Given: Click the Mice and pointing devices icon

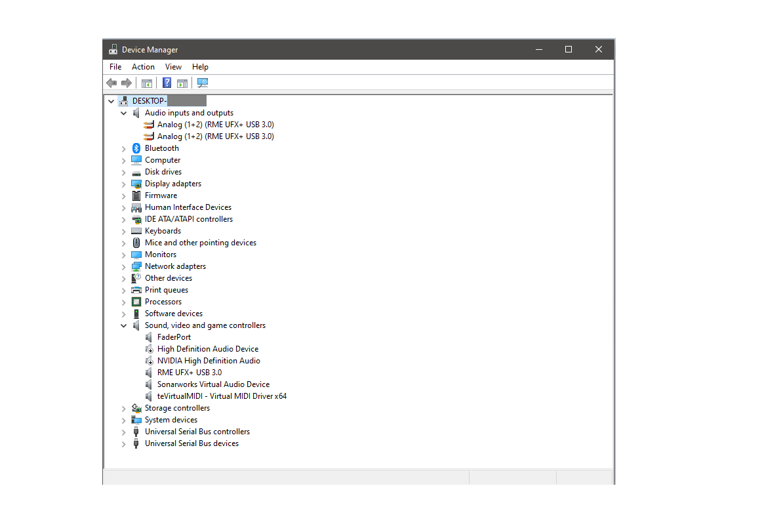Looking at the screenshot, I should [x=136, y=243].
